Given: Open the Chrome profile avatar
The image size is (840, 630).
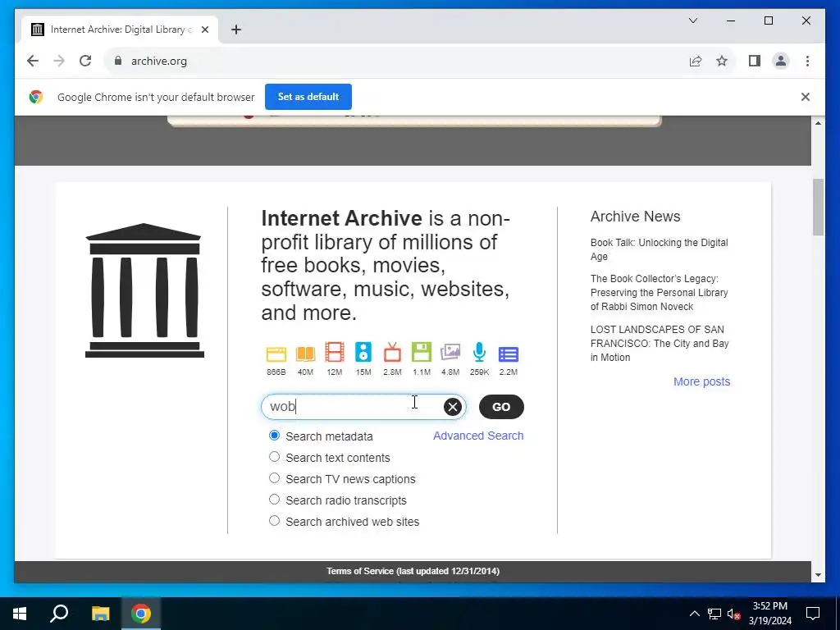Looking at the screenshot, I should 781,61.
